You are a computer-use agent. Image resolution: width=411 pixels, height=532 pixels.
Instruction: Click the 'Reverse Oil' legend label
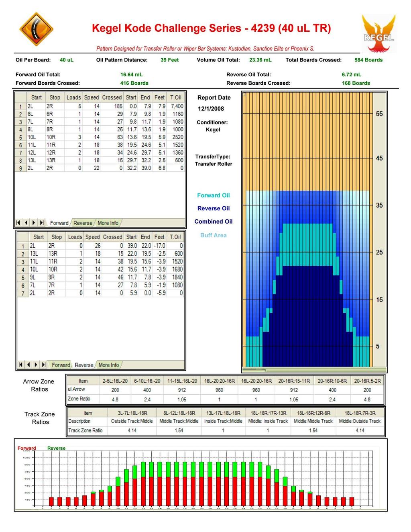214,208
